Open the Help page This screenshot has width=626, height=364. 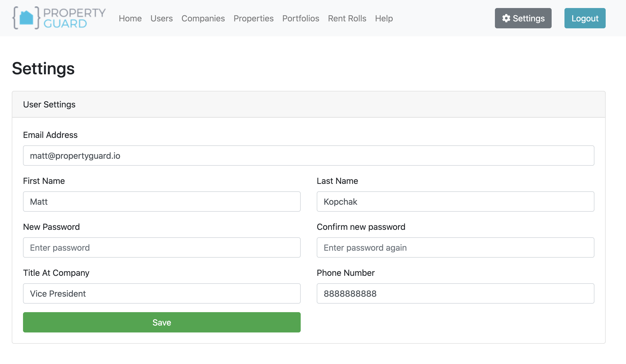[384, 18]
